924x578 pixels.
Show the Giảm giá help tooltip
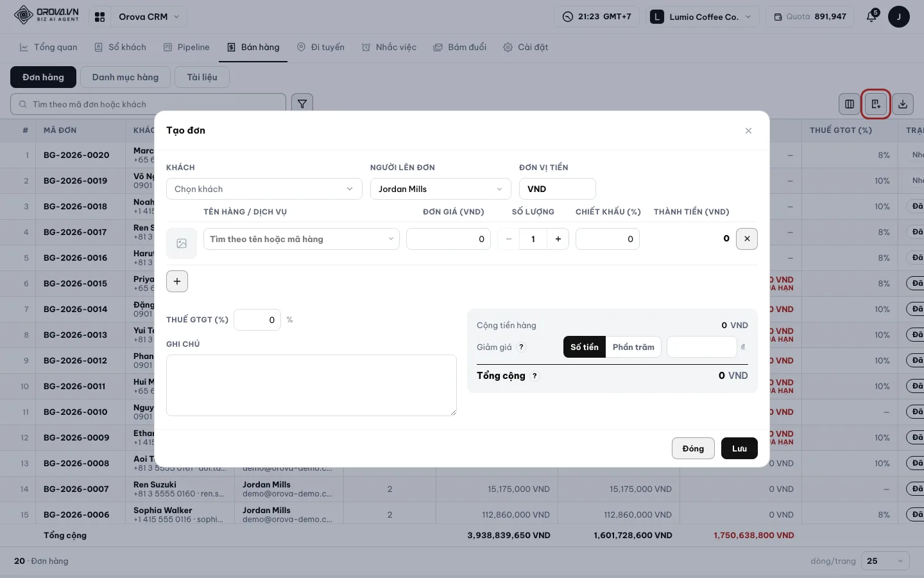click(x=522, y=347)
